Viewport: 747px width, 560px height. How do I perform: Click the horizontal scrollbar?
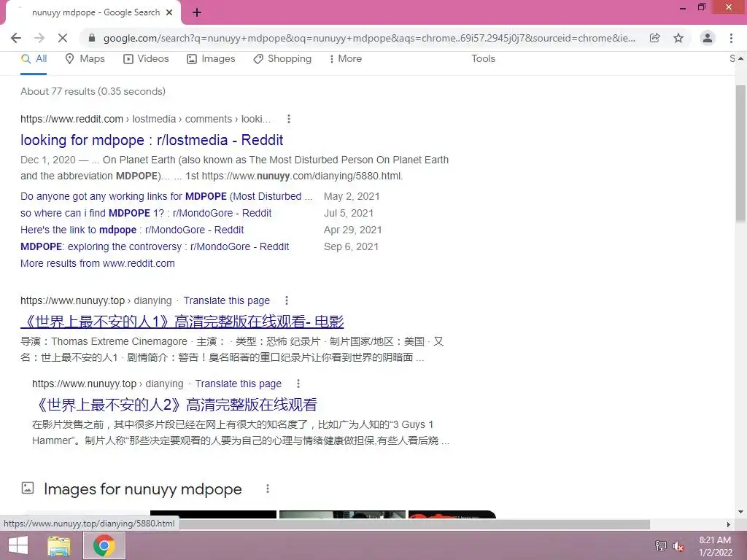(414, 524)
